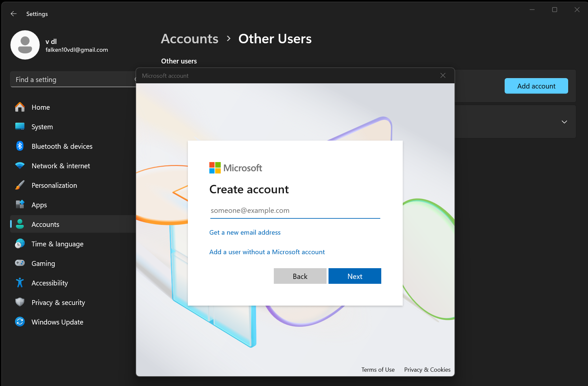Open the Windows Update icon
This screenshot has height=386, width=588.
point(20,322)
